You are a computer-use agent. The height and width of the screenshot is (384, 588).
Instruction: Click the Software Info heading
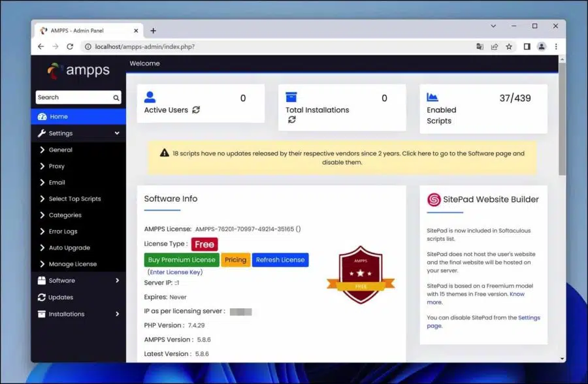tap(171, 199)
